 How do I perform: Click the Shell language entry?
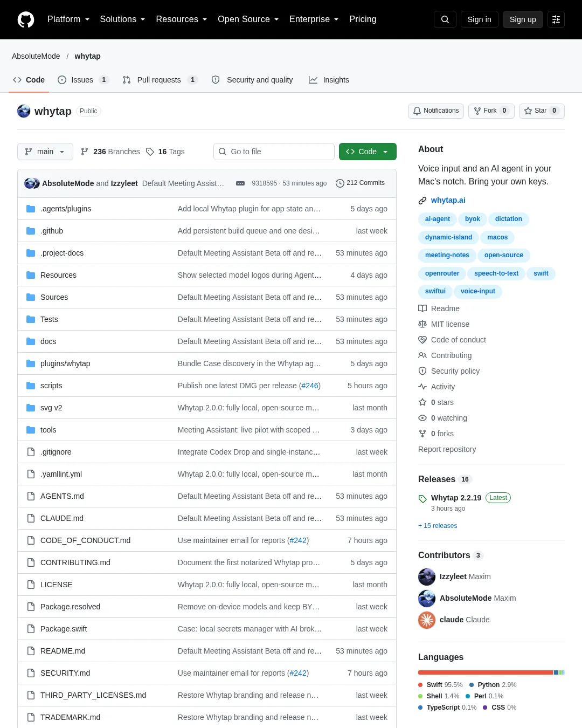point(439,696)
